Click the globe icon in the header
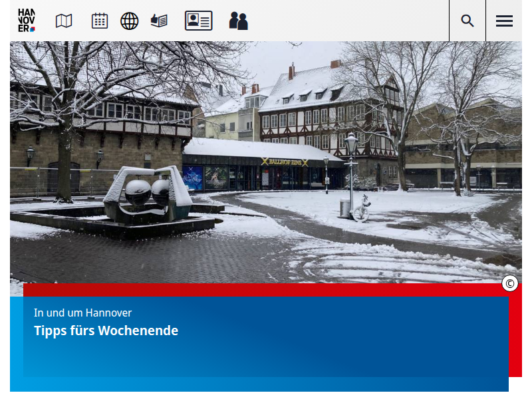Viewport: 532px width, 399px height. (130, 21)
